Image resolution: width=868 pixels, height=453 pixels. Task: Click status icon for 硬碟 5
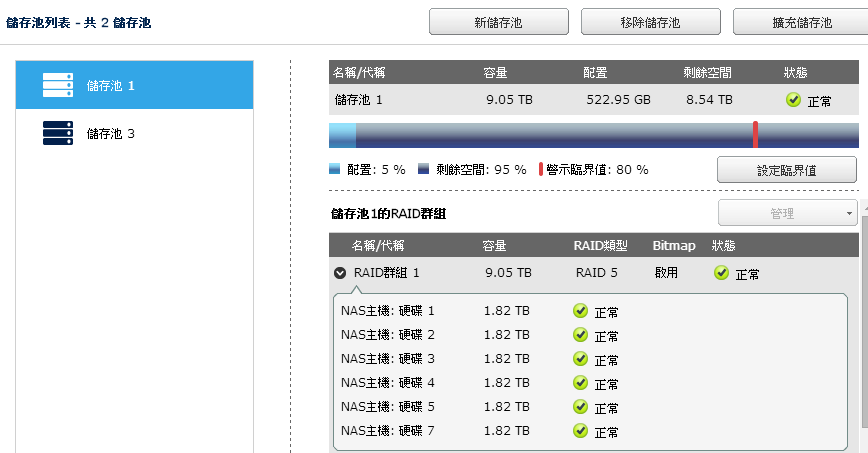[x=580, y=407]
